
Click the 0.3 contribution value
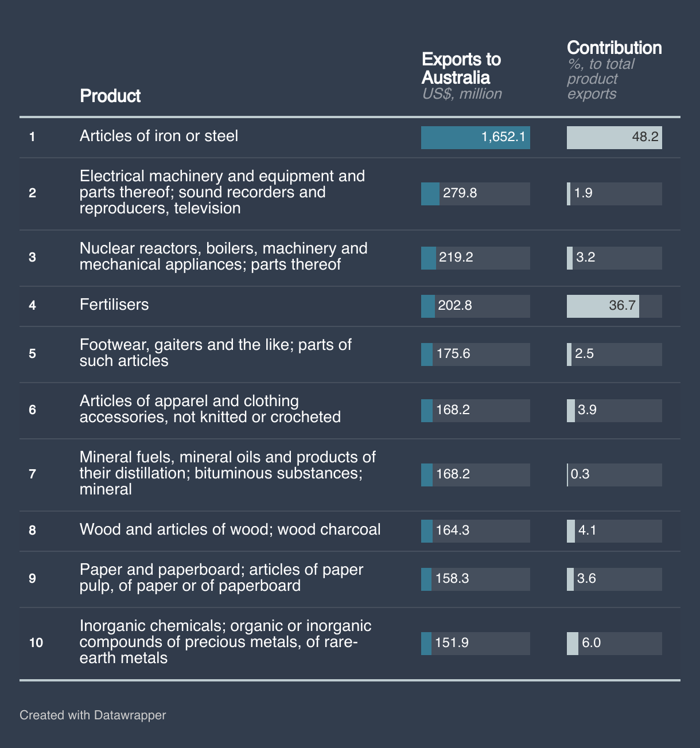580,475
